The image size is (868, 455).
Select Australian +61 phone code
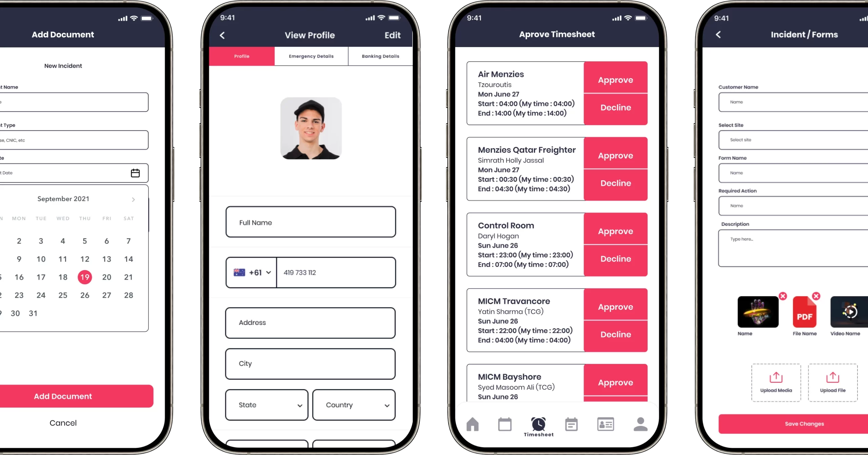pyautogui.click(x=251, y=272)
